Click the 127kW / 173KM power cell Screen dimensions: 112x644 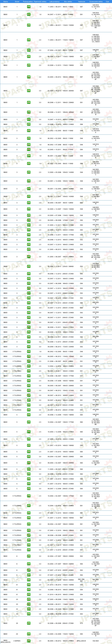point(68,220)
